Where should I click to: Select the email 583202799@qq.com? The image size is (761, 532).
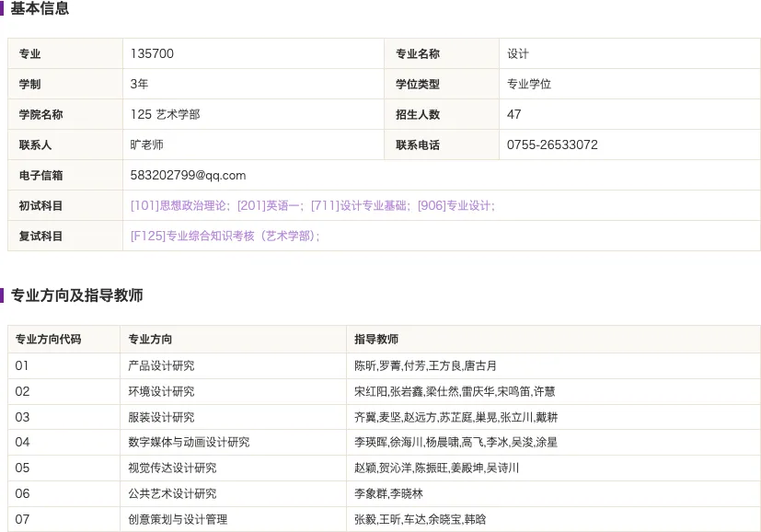point(188,175)
